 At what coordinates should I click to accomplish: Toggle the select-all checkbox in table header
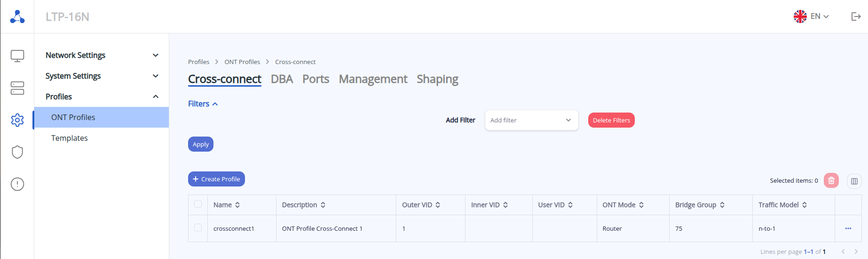click(x=198, y=204)
